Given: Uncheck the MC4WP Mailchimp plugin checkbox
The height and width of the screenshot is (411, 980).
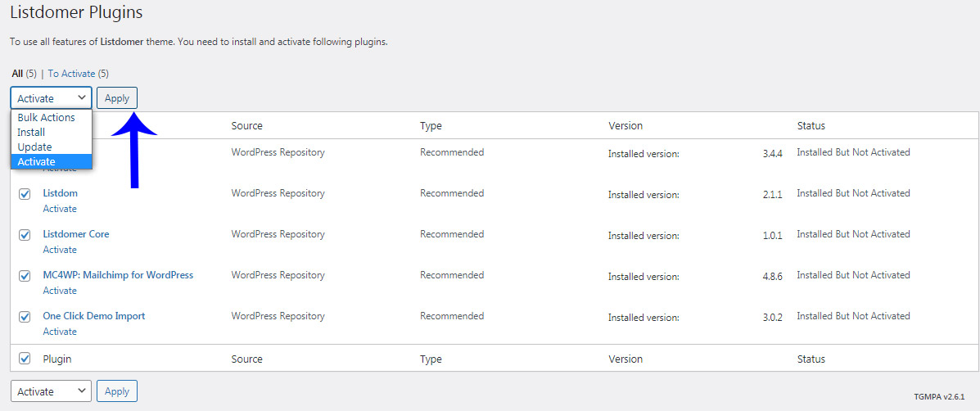Looking at the screenshot, I should [25, 276].
